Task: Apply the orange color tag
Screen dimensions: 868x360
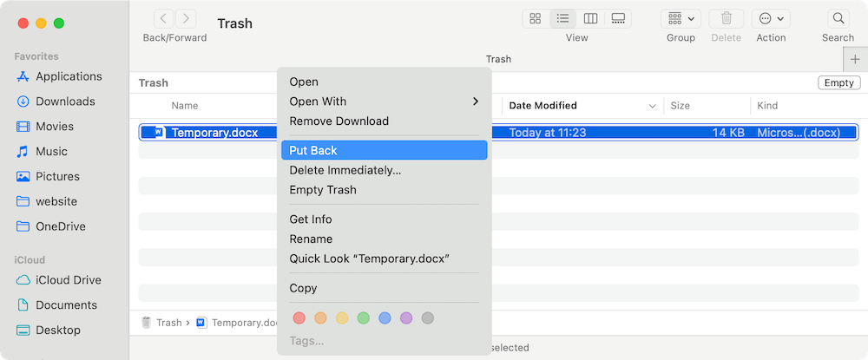Action: 320,318
